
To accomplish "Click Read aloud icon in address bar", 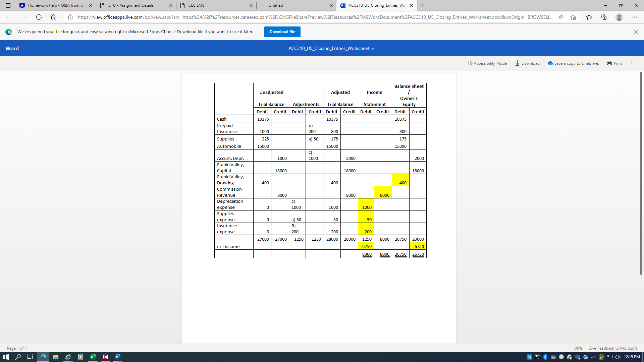I will [561, 17].
